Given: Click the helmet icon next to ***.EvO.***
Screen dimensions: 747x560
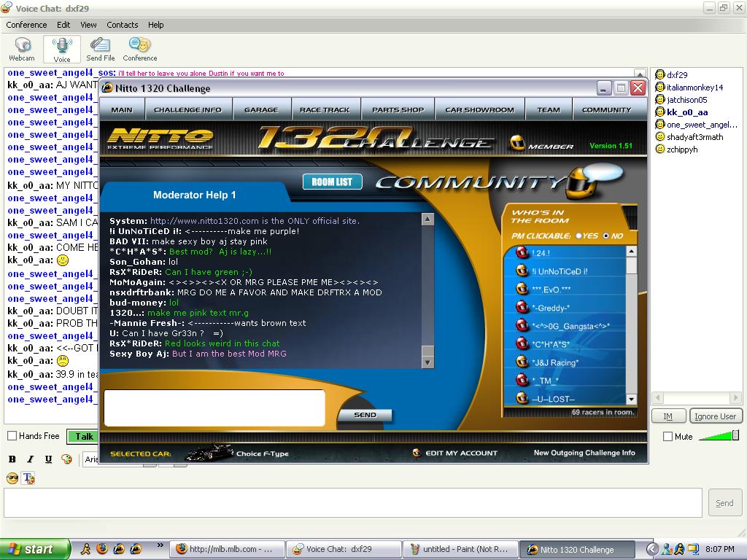Looking at the screenshot, I should pyautogui.click(x=522, y=289).
